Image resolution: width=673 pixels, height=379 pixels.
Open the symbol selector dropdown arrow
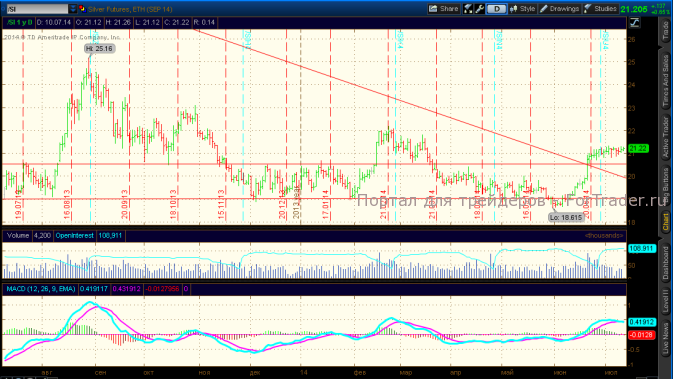[73, 9]
